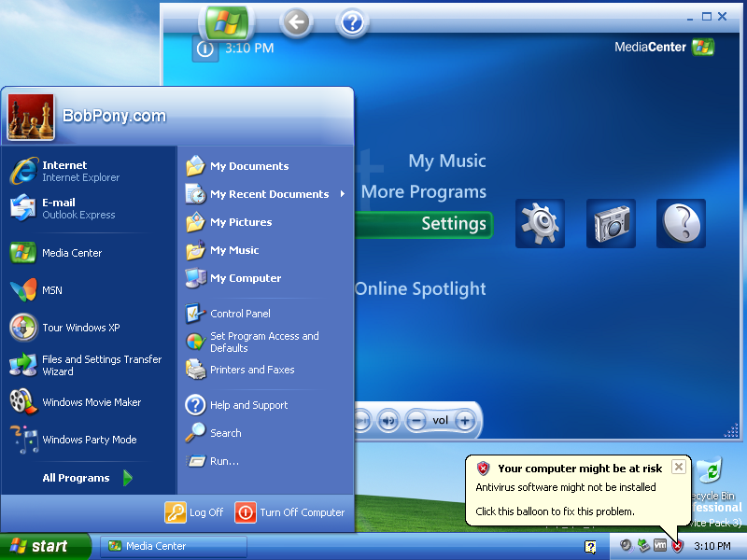This screenshot has height=560, width=747.
Task: Click the first system tray icon
Action: [626, 546]
